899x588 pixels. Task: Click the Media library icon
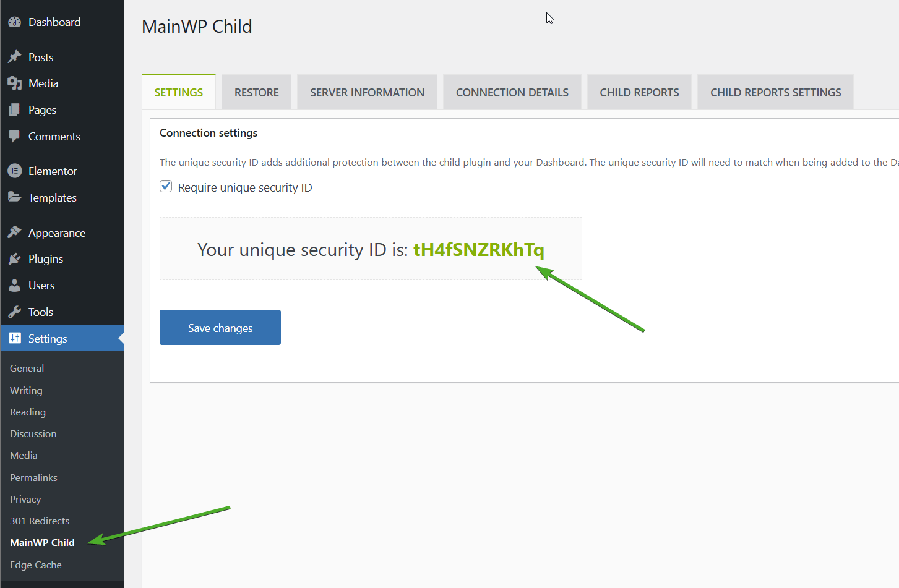(x=15, y=83)
